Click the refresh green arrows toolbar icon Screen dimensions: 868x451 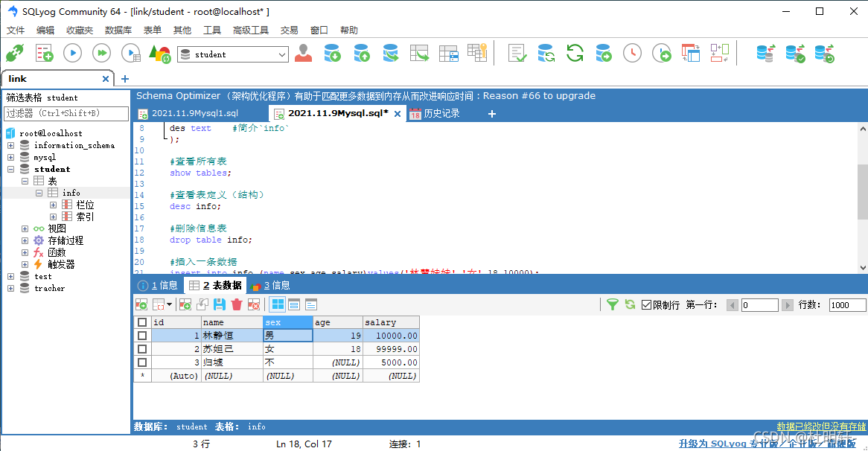point(575,53)
